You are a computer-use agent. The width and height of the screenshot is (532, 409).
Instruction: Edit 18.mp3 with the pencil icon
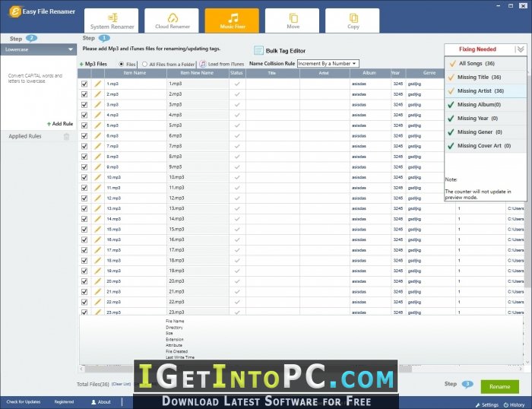pyautogui.click(x=98, y=260)
